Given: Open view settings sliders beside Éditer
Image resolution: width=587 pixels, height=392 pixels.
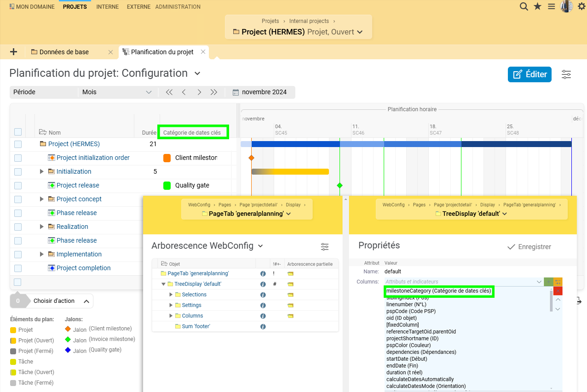Looking at the screenshot, I should coord(566,74).
